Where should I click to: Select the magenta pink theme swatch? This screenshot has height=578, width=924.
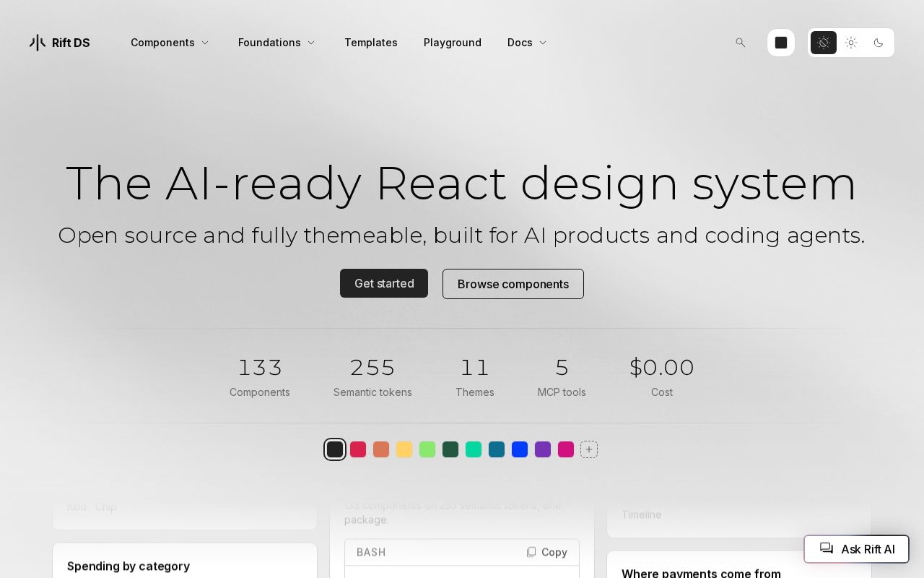(x=566, y=449)
